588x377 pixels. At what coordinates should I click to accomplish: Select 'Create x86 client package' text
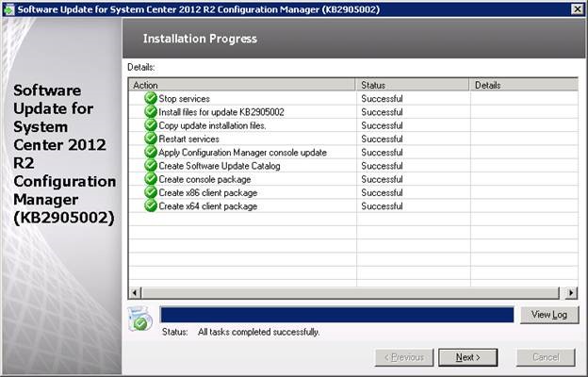coord(207,193)
